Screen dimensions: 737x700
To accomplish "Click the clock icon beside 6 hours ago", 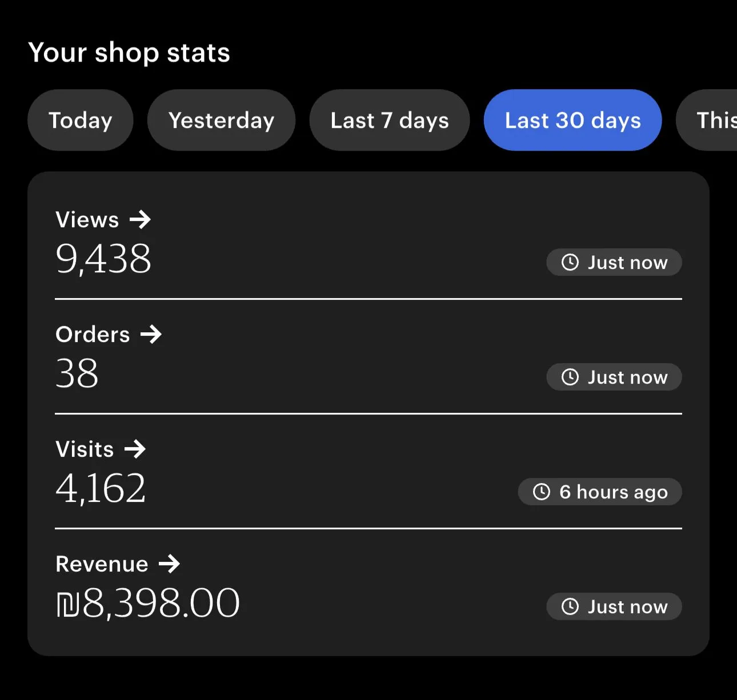I will coord(542,492).
